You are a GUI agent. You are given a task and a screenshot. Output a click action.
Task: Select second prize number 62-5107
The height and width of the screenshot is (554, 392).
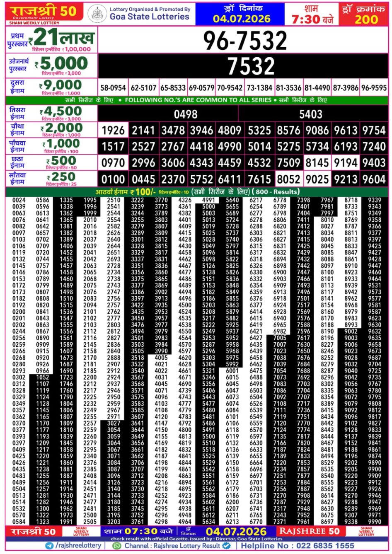[x=143, y=88]
